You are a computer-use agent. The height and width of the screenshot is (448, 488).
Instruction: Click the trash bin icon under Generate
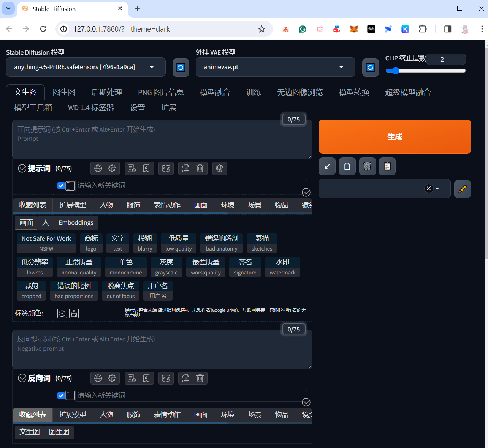coord(367,166)
